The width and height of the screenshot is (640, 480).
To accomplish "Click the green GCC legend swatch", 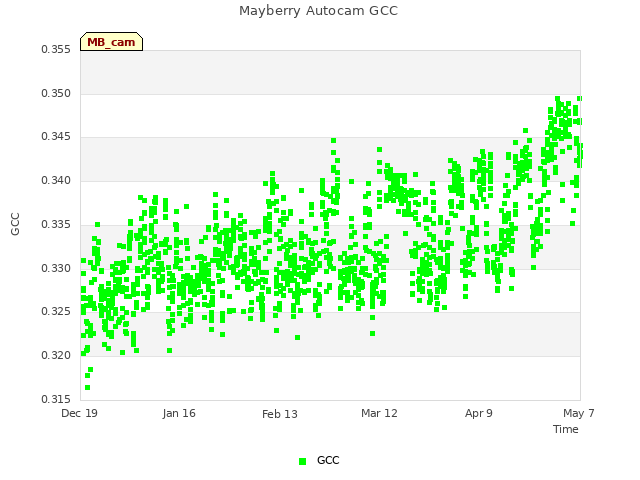I will pos(302,461).
